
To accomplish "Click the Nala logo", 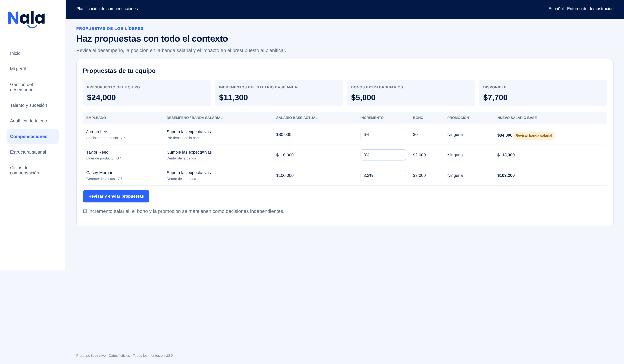I will tap(26, 19).
